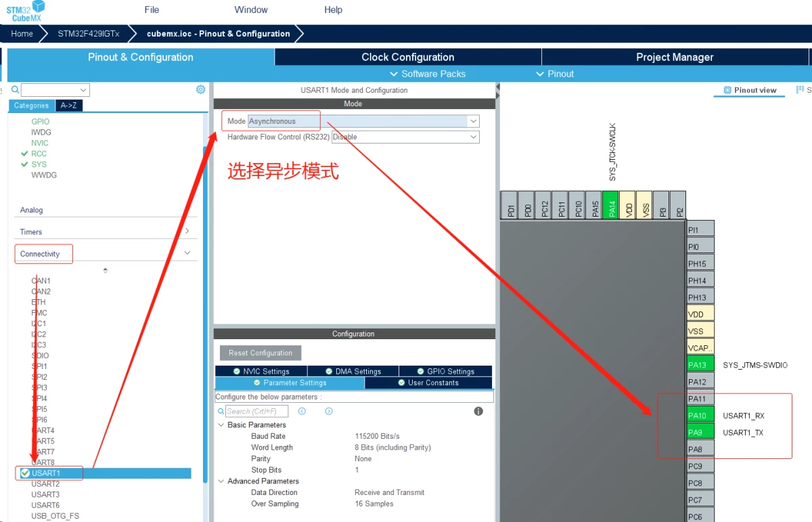This screenshot has width=812, height=522.
Task: Select the Categories tab
Action: (x=31, y=106)
